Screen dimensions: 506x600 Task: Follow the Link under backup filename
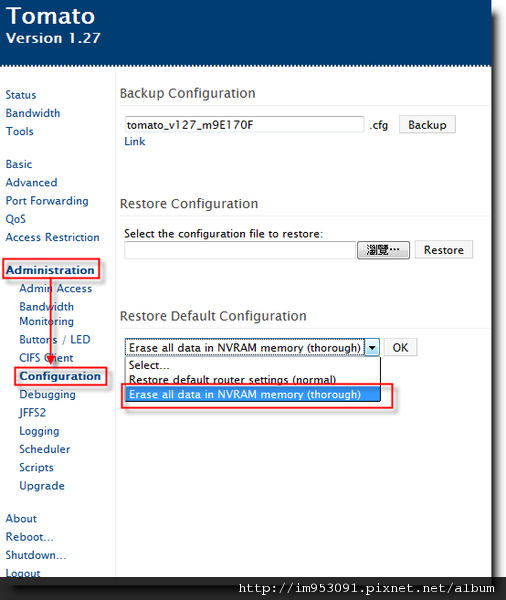click(135, 142)
